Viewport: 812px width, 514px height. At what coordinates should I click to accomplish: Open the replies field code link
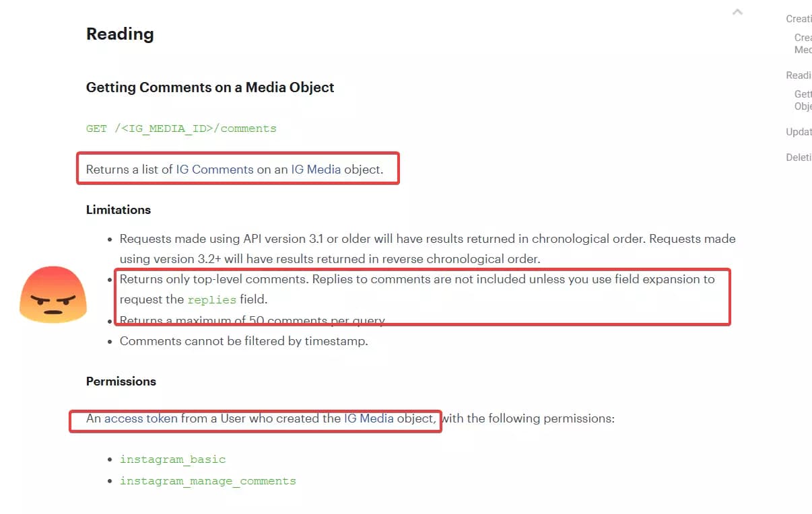click(211, 299)
